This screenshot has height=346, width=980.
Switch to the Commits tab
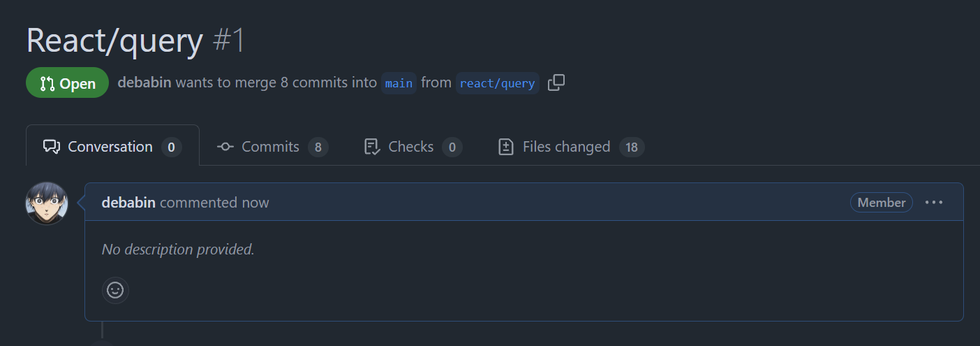coord(272,147)
